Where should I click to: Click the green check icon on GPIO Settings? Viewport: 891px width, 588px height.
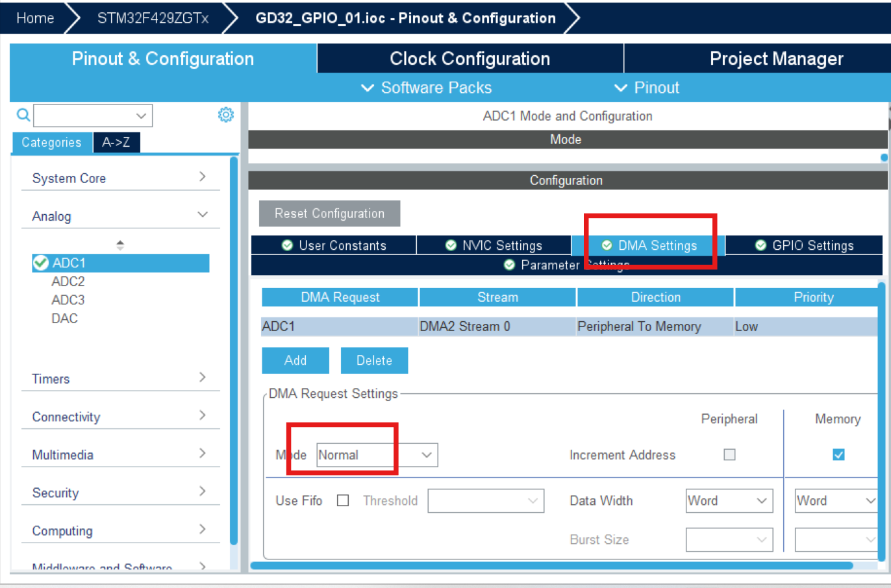[x=760, y=245]
